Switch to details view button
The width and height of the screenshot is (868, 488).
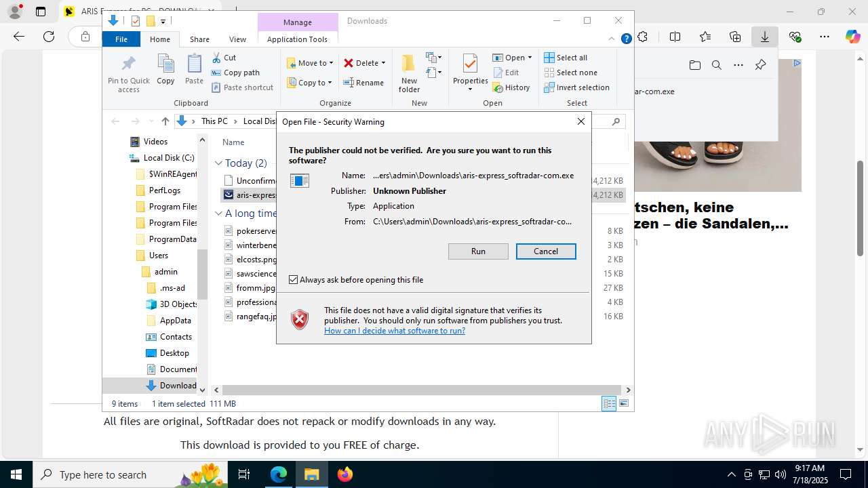point(609,403)
